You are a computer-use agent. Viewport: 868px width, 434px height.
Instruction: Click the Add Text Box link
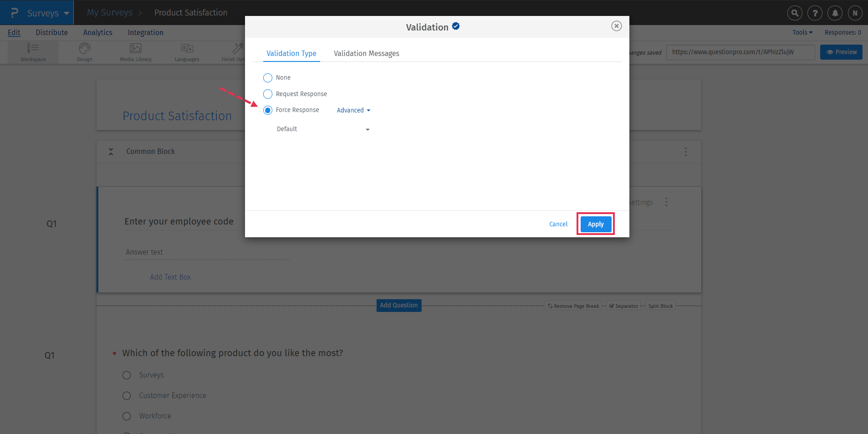170,276
